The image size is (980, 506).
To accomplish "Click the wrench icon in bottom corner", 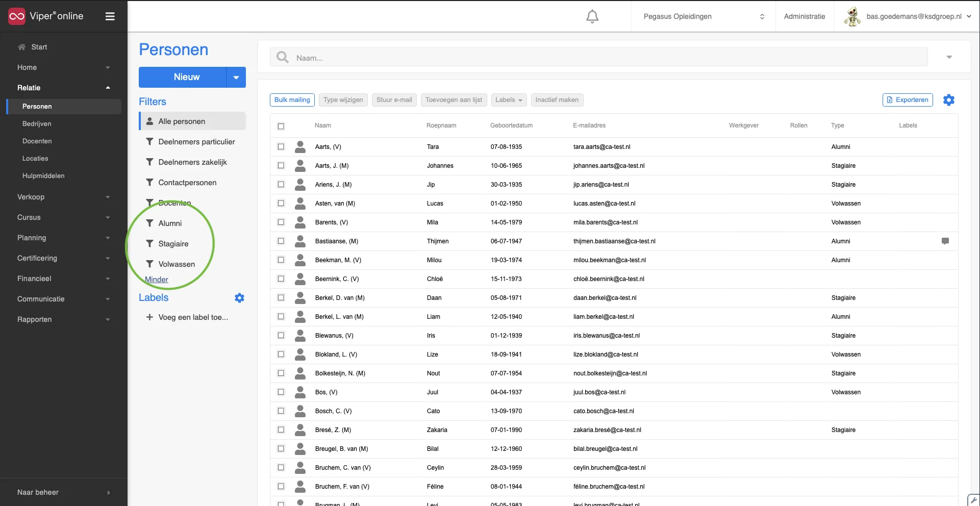I will [x=974, y=500].
